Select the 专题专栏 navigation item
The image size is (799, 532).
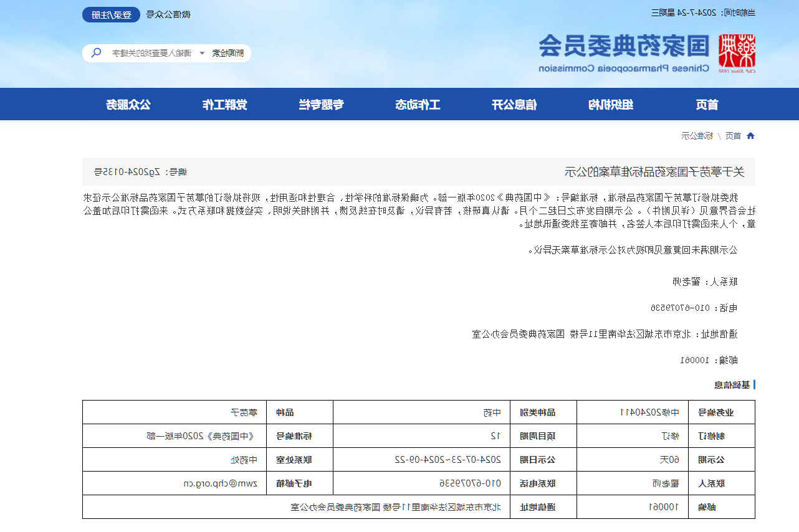coord(321,105)
